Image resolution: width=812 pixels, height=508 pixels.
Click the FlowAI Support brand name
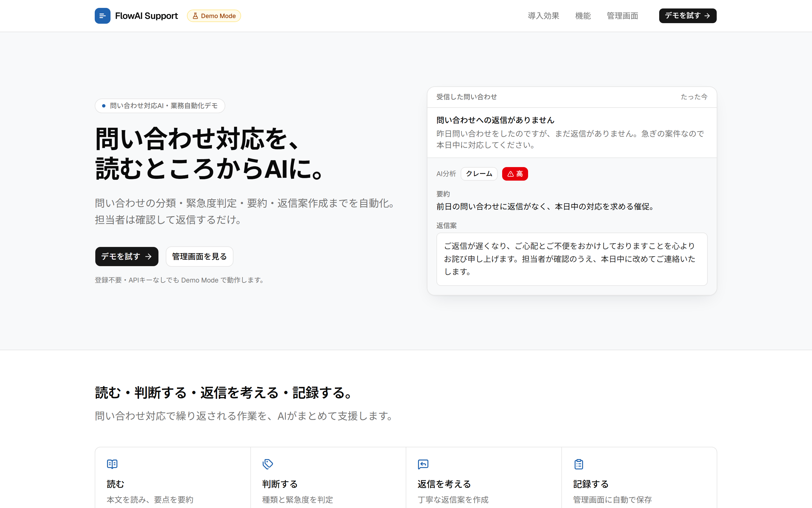(146, 16)
